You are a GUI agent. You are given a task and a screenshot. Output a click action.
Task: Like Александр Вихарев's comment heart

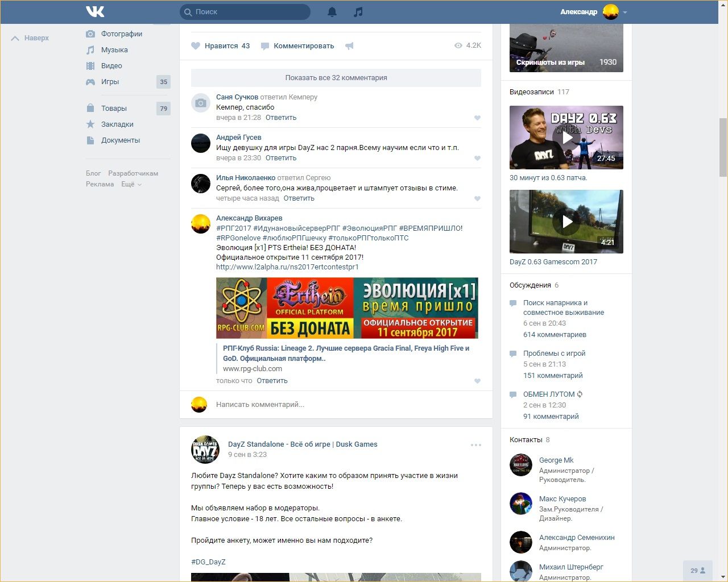477,381
